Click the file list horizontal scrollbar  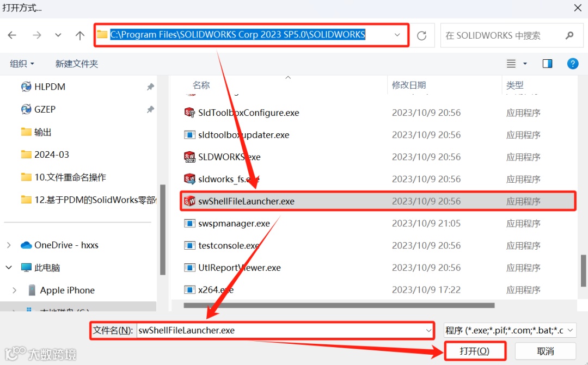(339, 305)
